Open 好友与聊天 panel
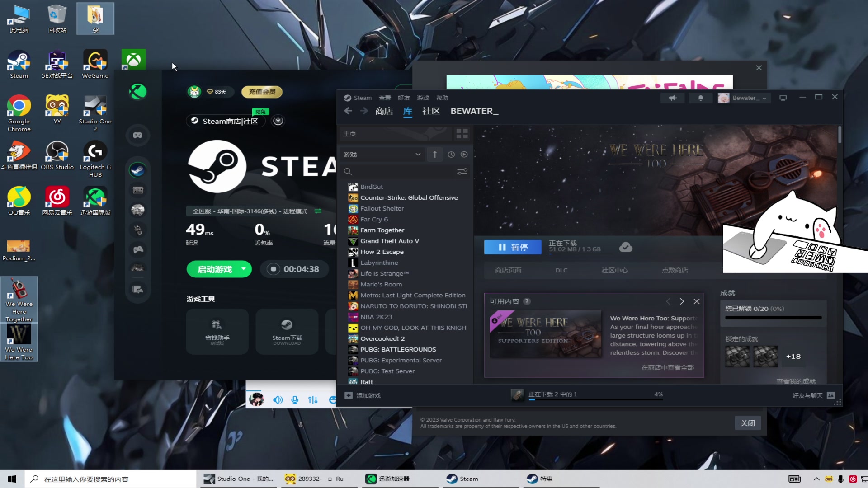This screenshot has width=868, height=488. click(813, 395)
